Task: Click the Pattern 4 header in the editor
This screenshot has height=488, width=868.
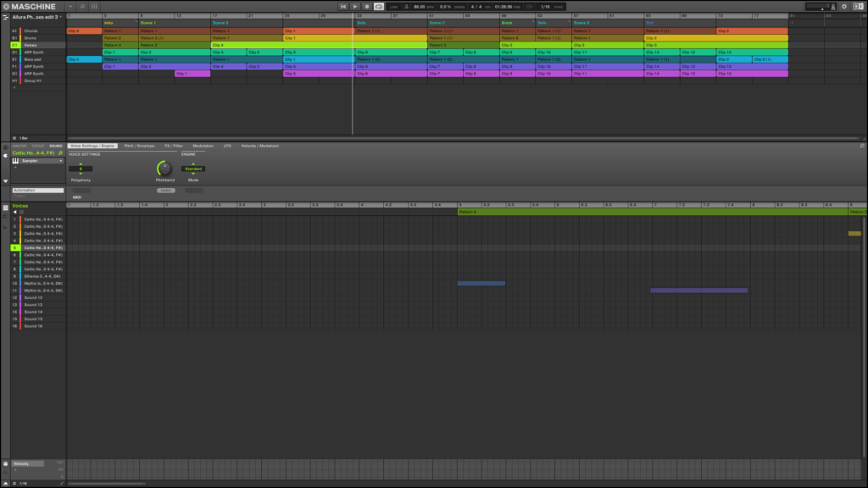Action: coord(654,212)
